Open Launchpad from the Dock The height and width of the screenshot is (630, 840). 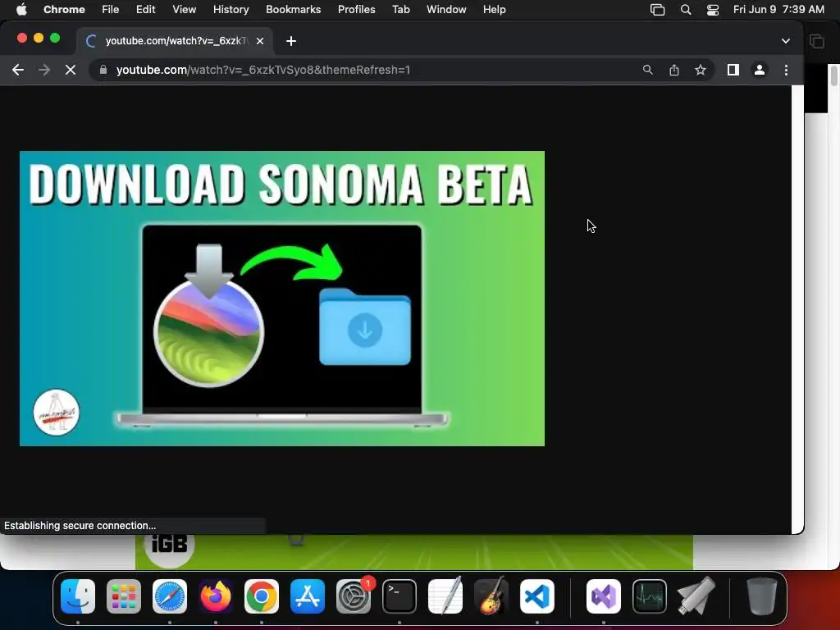point(124,596)
